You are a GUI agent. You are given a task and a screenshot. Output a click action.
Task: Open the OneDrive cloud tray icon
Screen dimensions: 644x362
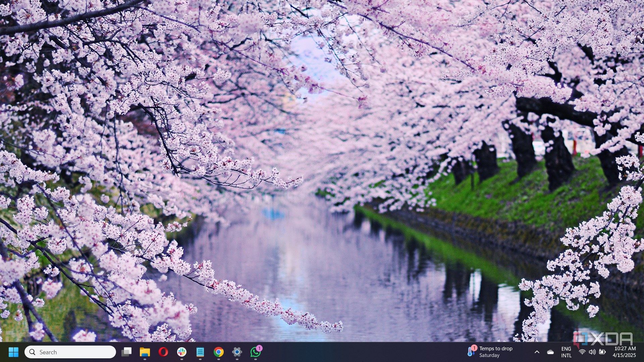tap(550, 352)
